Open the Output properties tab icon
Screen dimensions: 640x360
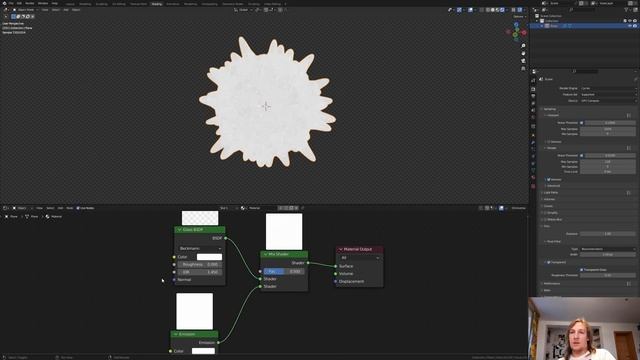click(533, 96)
